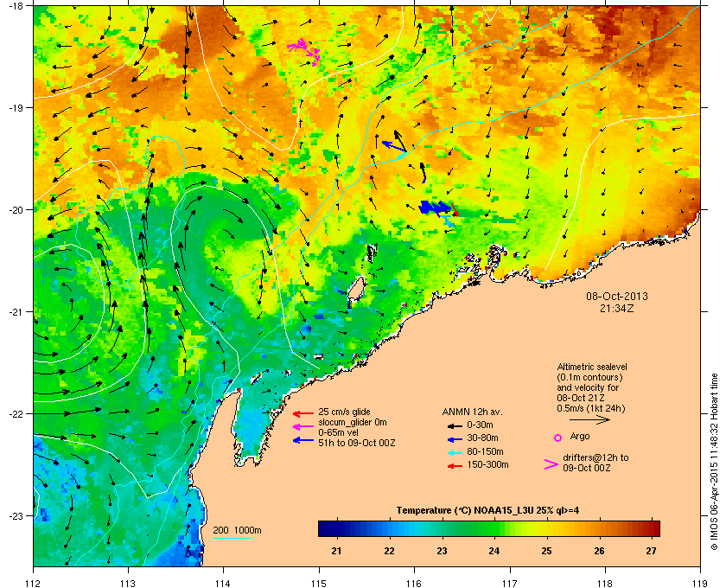Click the red 25 cm/s glide legend arrow
The width and height of the screenshot is (726, 588).
pos(303,413)
